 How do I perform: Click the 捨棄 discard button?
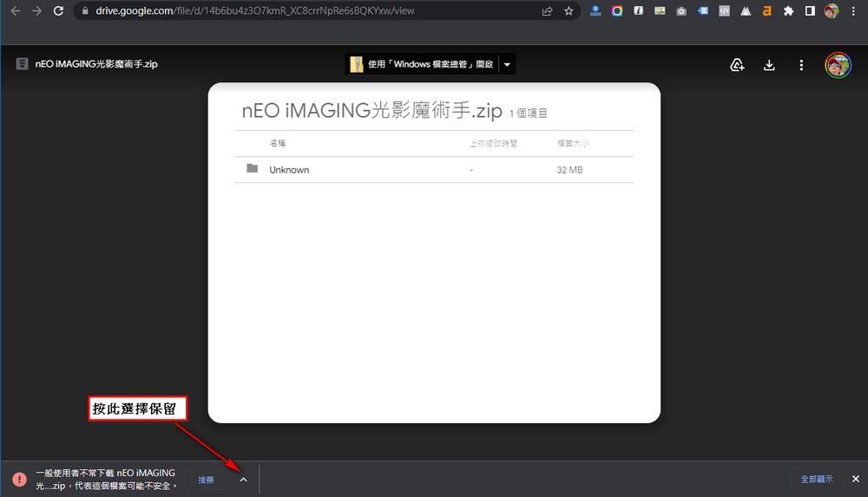point(206,479)
